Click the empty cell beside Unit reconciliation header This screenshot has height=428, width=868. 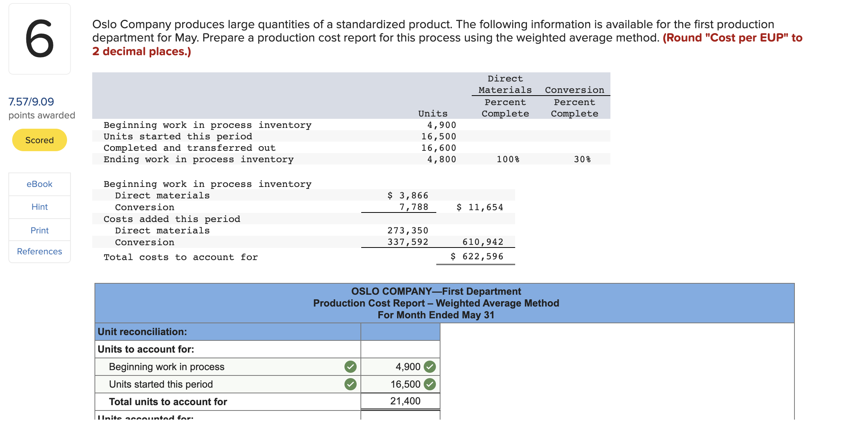pyautogui.click(x=400, y=331)
